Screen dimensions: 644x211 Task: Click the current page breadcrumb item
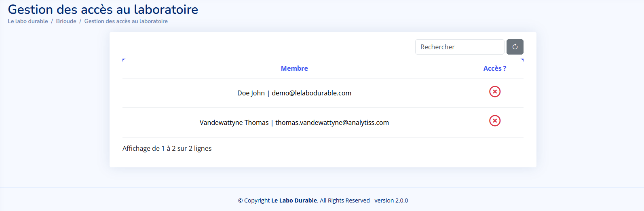pos(126,21)
